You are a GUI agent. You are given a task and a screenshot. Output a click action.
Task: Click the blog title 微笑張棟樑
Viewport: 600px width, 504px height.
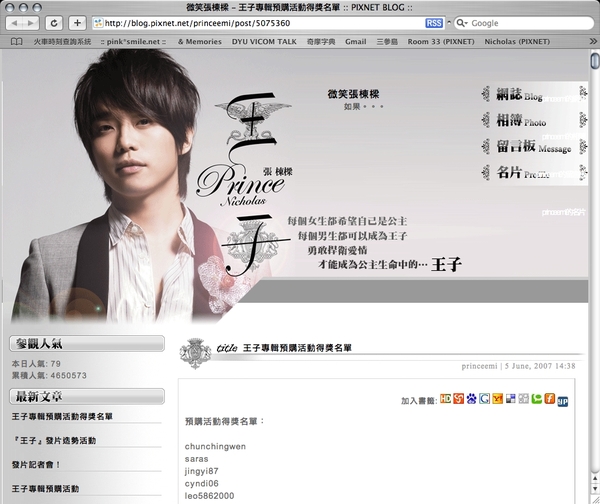[353, 94]
